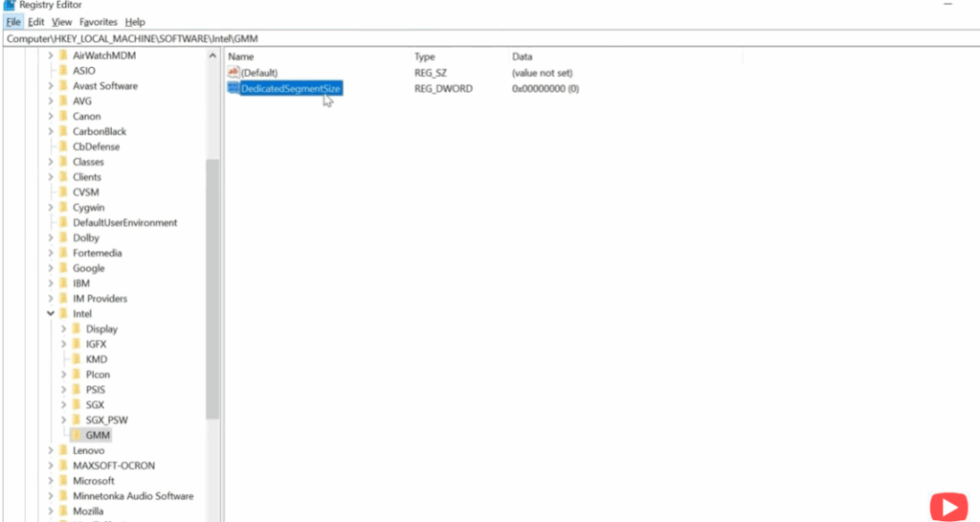Expand the Clients key
The image size is (980, 522).
point(51,177)
